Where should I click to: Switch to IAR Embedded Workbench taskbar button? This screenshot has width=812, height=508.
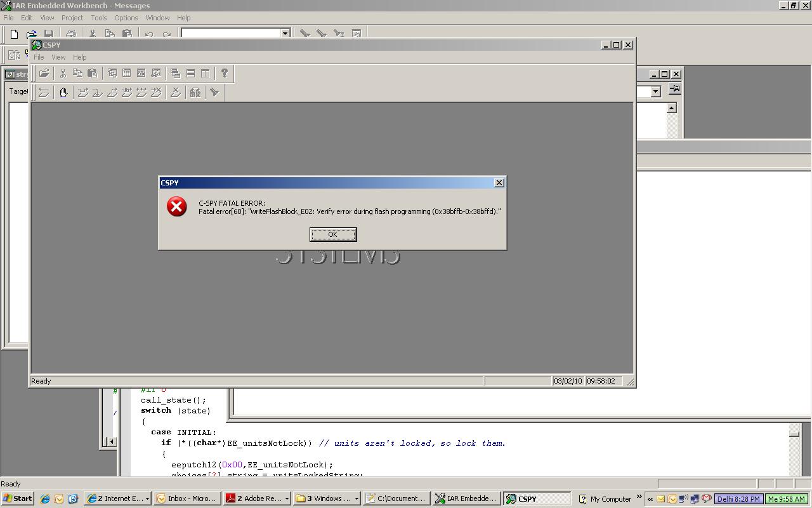coord(466,499)
